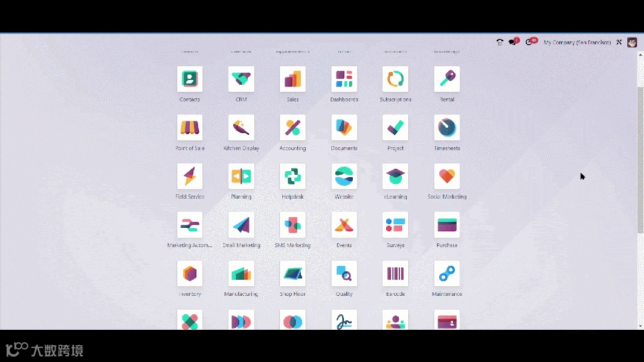The height and width of the screenshot is (362, 644).
Task: Click the vertical scrollbar thumb
Action: 640,160
